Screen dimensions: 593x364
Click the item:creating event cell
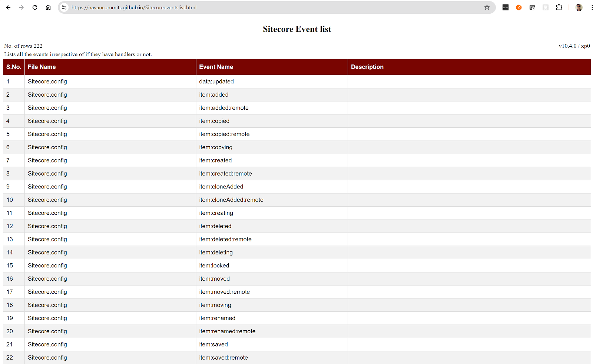click(x=272, y=213)
